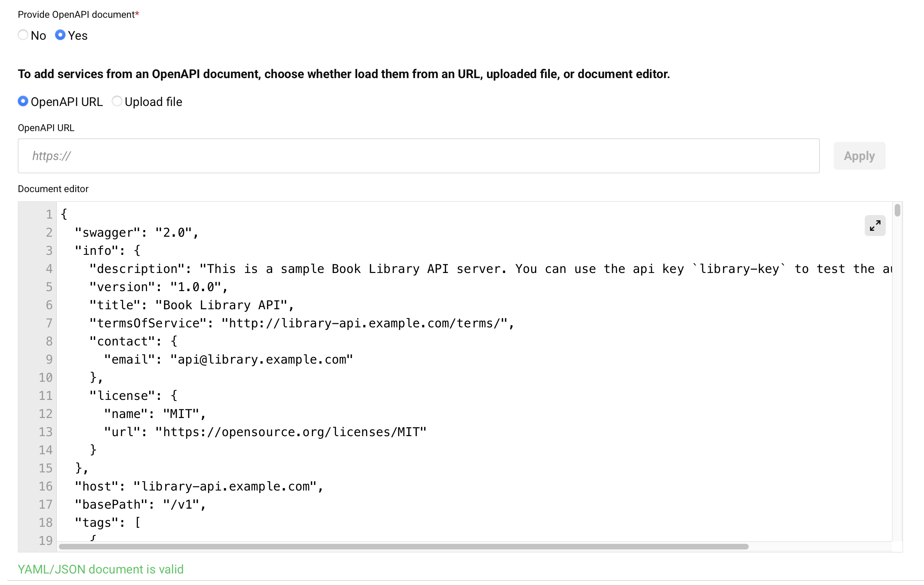Click the "YAML/JSON document is valid" message
Viewport: 924px width, 585px height.
tap(101, 569)
